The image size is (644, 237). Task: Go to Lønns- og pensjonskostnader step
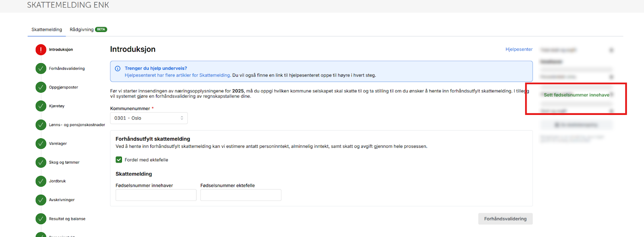(x=77, y=125)
